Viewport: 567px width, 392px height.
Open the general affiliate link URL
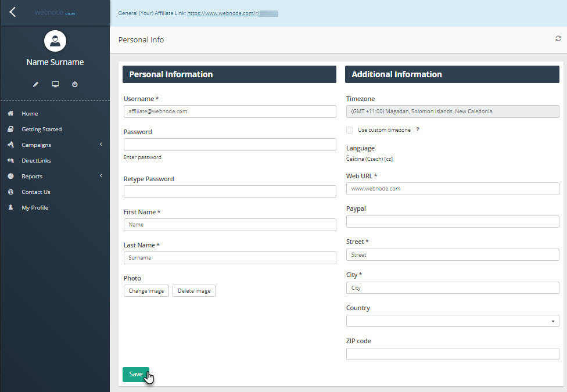point(232,12)
